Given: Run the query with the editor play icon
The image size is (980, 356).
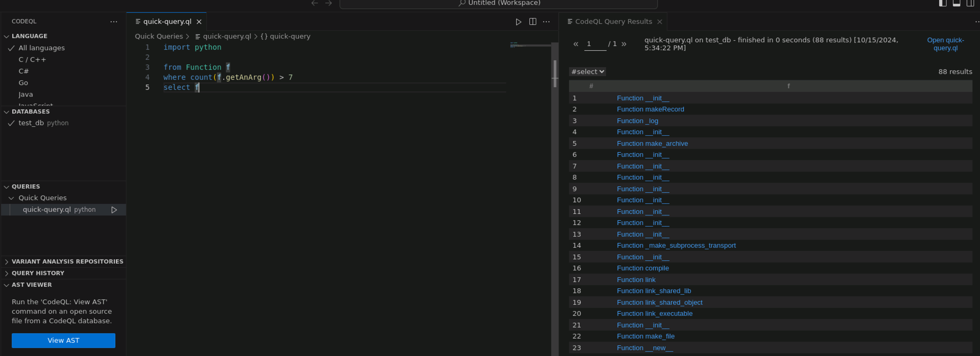Looking at the screenshot, I should (518, 22).
